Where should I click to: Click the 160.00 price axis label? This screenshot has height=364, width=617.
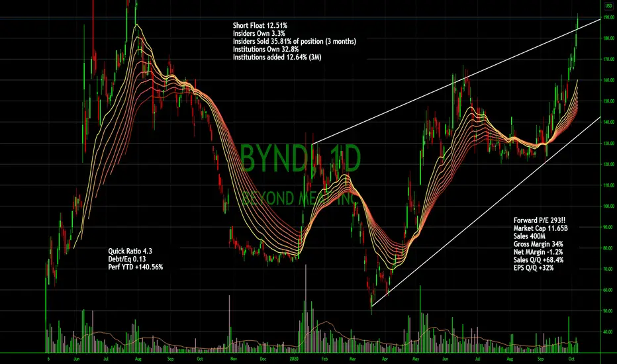pyautogui.click(x=608, y=80)
